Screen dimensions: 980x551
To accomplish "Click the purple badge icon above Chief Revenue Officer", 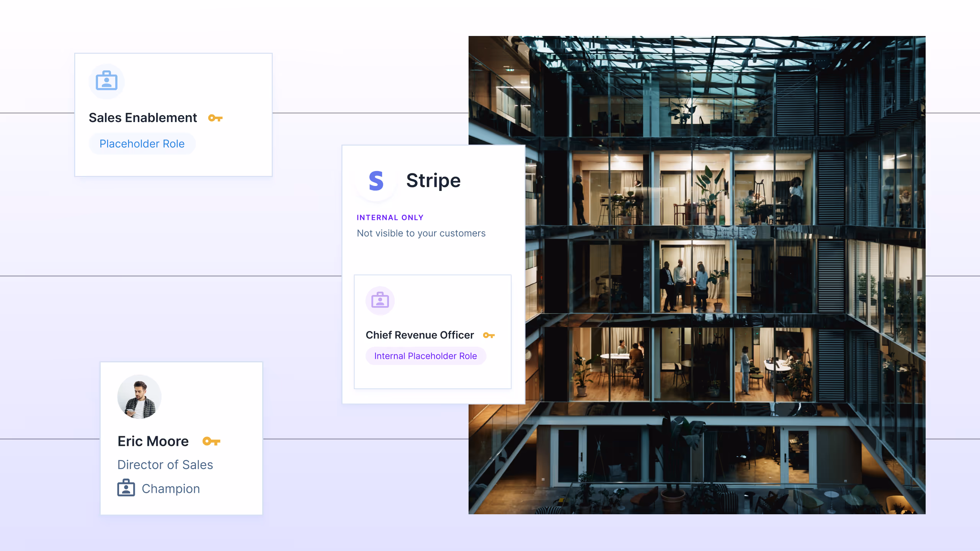I will tap(380, 300).
